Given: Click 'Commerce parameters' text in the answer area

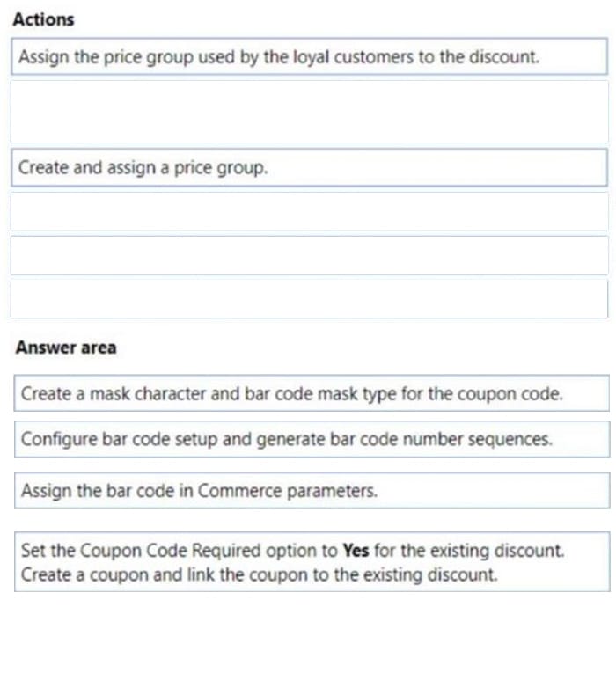Looking at the screenshot, I should pyautogui.click(x=287, y=491).
